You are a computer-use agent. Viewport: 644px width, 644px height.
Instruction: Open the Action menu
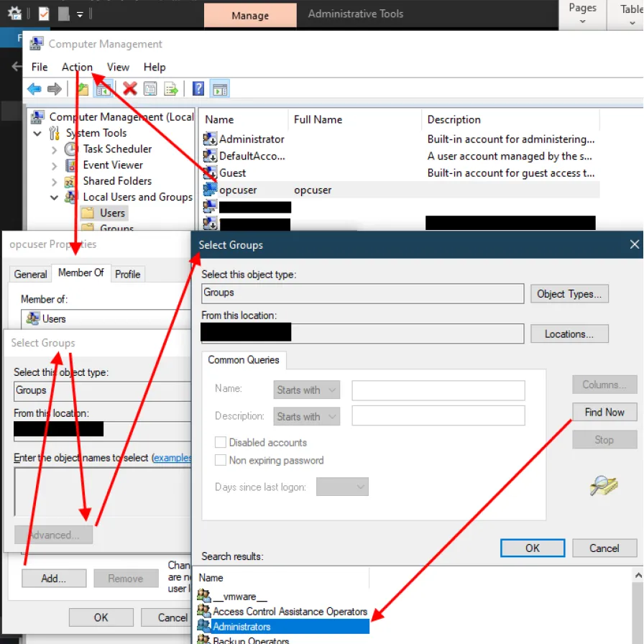(x=77, y=67)
